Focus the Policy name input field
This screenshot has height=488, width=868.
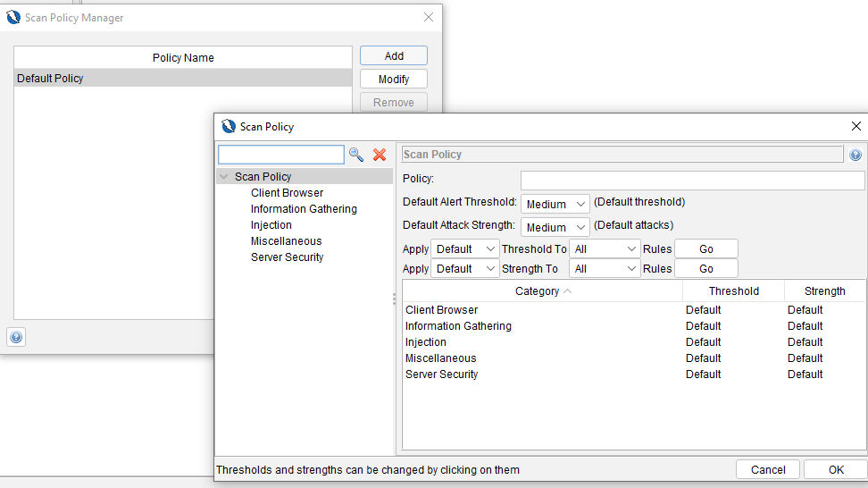point(692,180)
